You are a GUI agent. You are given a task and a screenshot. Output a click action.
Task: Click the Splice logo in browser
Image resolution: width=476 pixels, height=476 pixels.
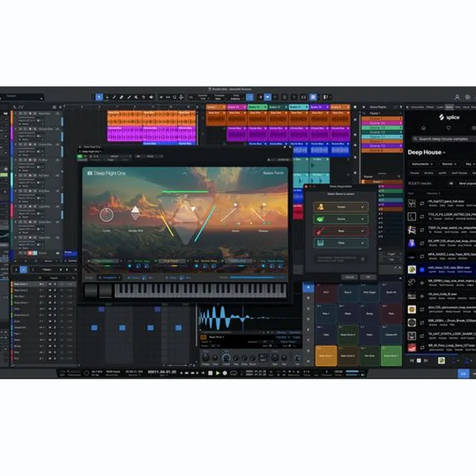coord(450,117)
